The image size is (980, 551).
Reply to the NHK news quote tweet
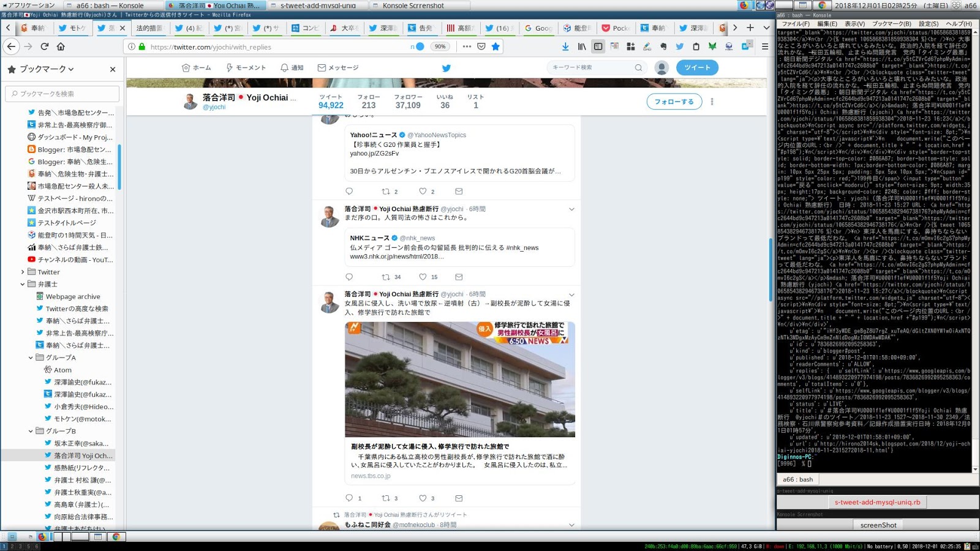tap(349, 277)
